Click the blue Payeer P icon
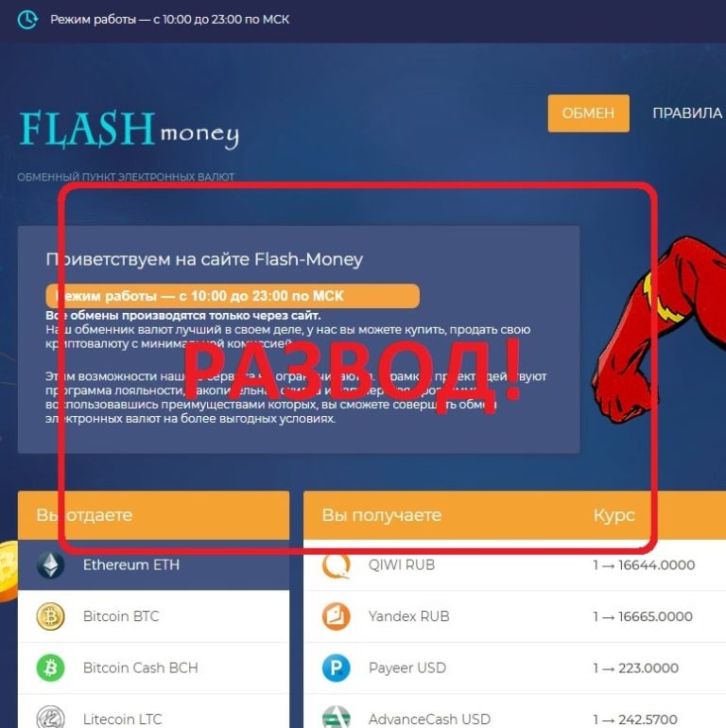726x728 pixels. tap(337, 667)
